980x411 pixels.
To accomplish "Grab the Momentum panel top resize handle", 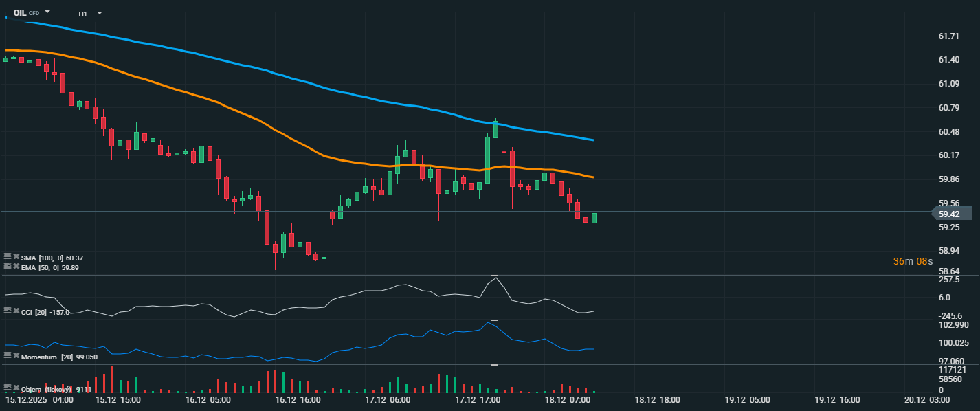I will [x=493, y=320].
